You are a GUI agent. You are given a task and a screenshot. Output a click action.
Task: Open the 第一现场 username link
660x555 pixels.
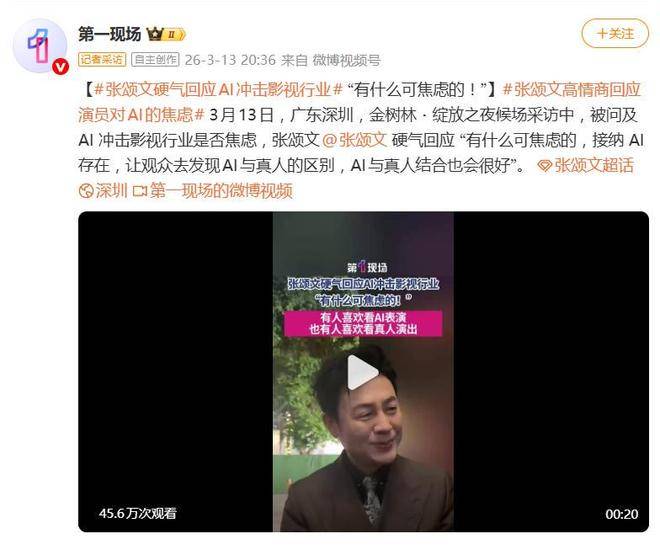point(109,34)
